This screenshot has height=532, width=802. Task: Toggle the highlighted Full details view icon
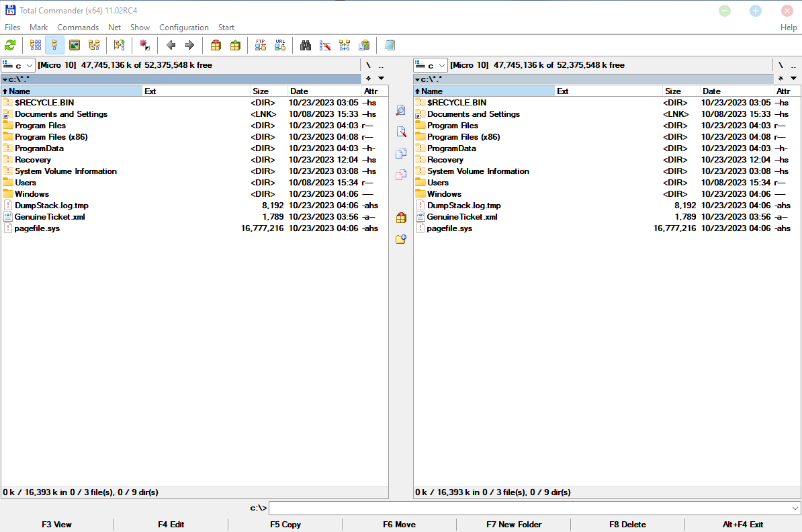[54, 45]
